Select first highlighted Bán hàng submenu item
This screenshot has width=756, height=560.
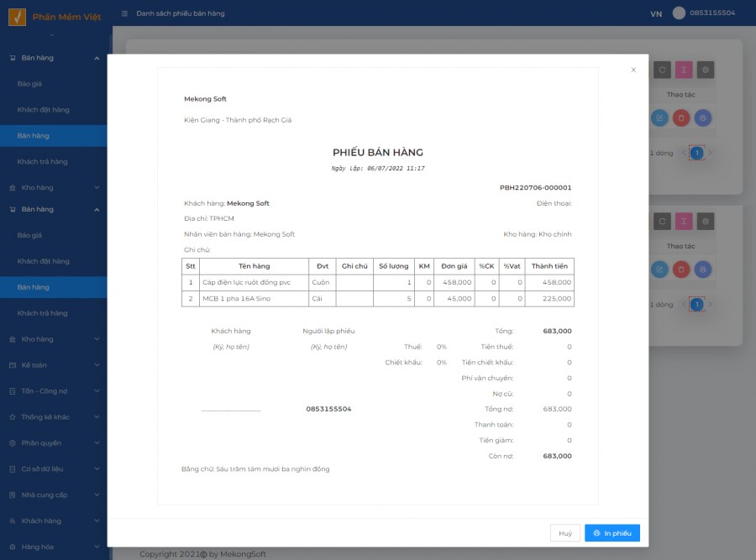coord(54,136)
